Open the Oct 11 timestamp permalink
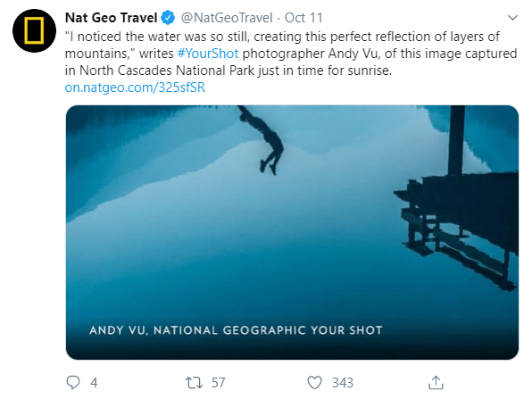Screen dimensions: 532x399 303,18
